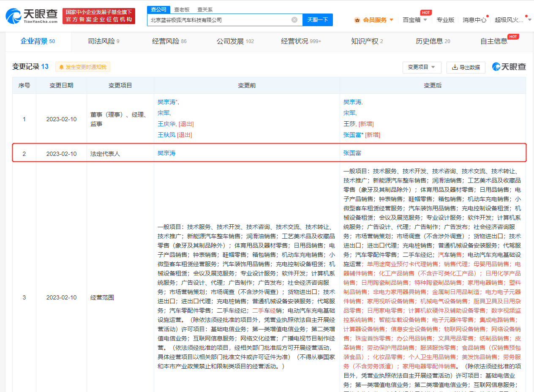
Task: Open 王秋凤 link in 变更前 column
Action: point(166,135)
